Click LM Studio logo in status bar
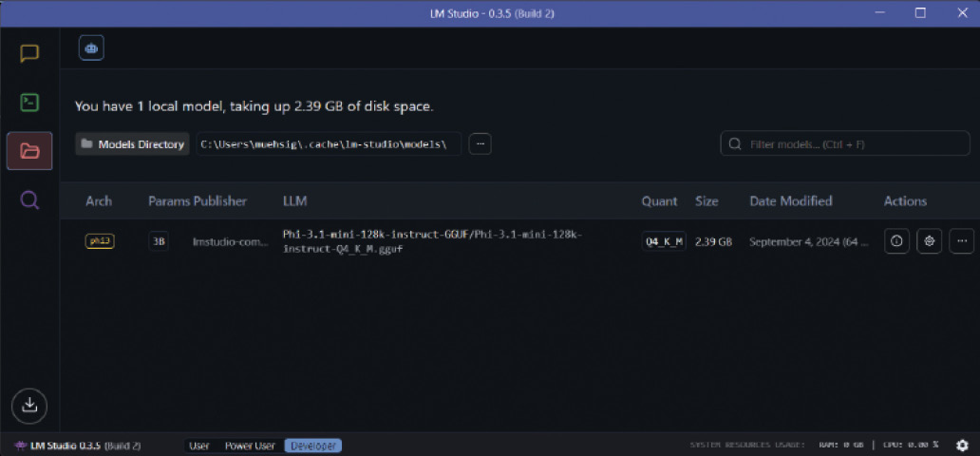 (x=21, y=446)
